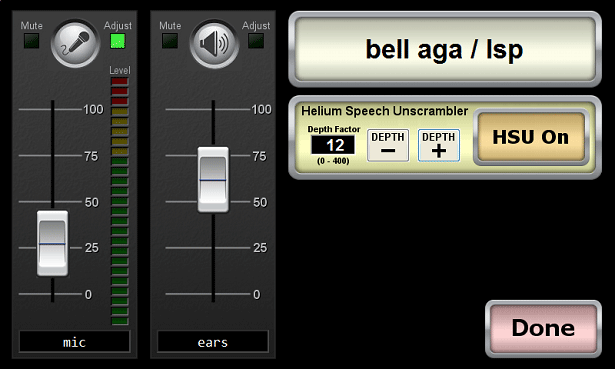Click the 100 mark on ears fader scale

pyautogui.click(x=261, y=109)
